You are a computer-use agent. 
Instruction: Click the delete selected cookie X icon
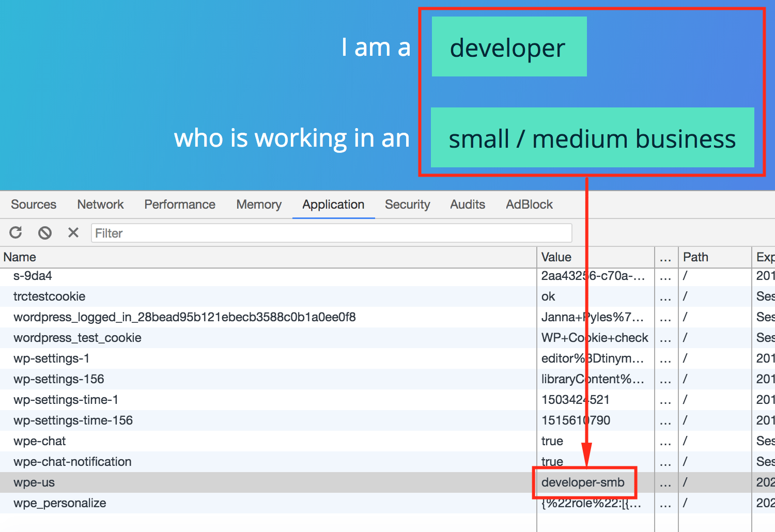73,233
